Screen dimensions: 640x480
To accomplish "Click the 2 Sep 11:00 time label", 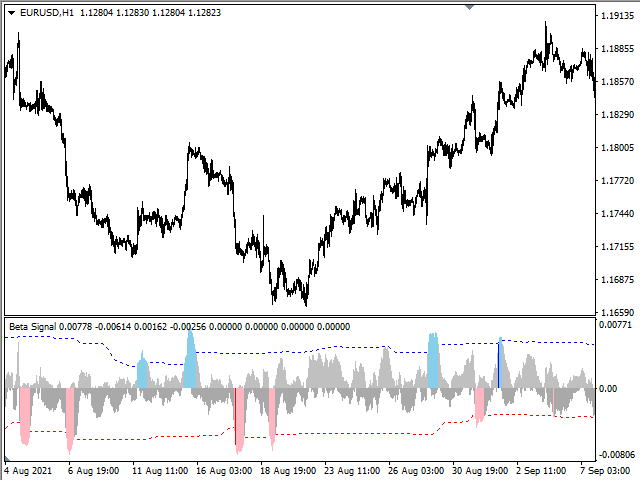I will 541,471.
